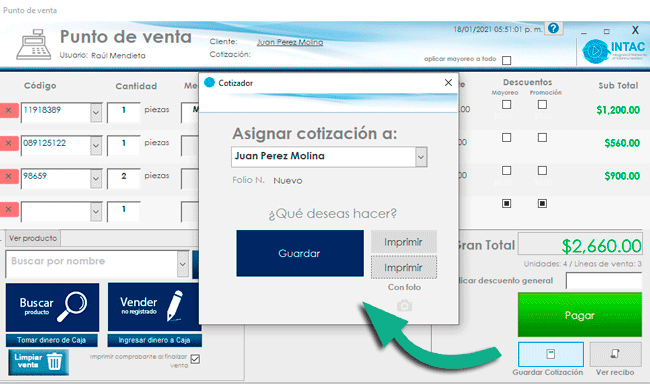Viewport: 650px width, 384px height.
Task: Click the $560.00 subtotal
Action: point(622,143)
